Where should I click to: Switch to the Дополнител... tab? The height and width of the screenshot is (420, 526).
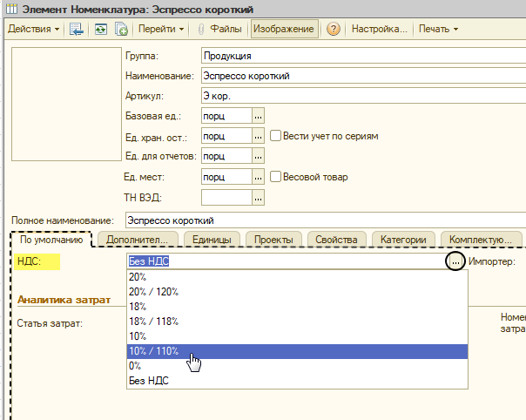click(x=137, y=240)
